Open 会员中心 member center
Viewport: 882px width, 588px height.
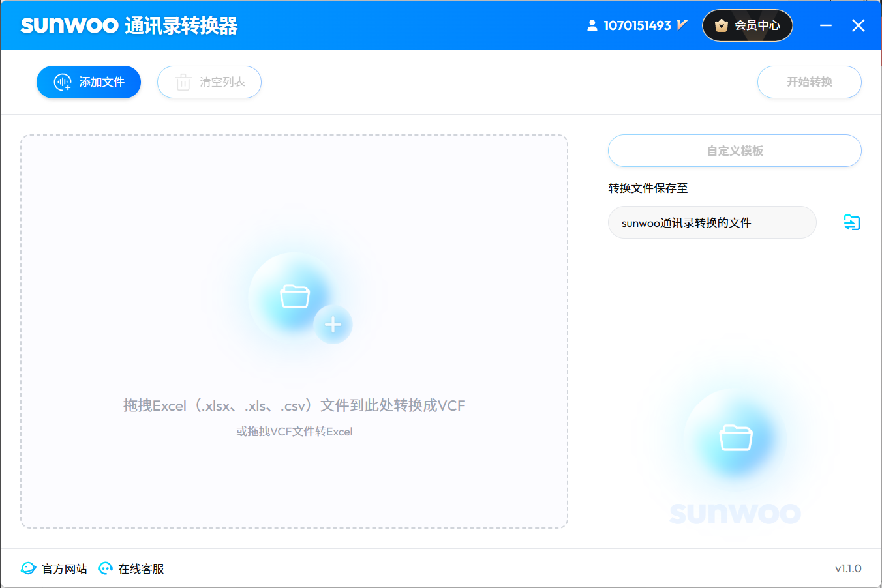748,25
